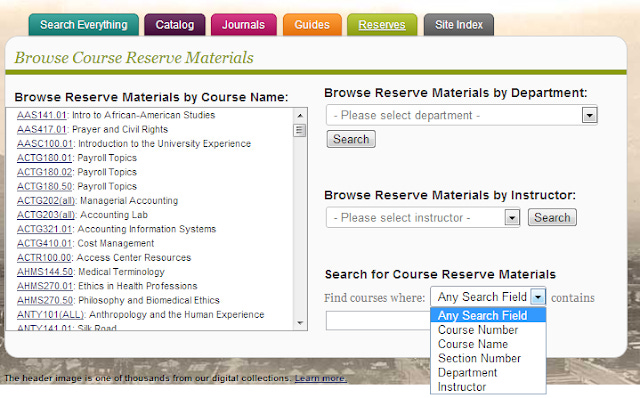Image resolution: width=640 pixels, height=398 pixels.
Task: Choose 'Any Search Field' option in list
Action: click(488, 315)
